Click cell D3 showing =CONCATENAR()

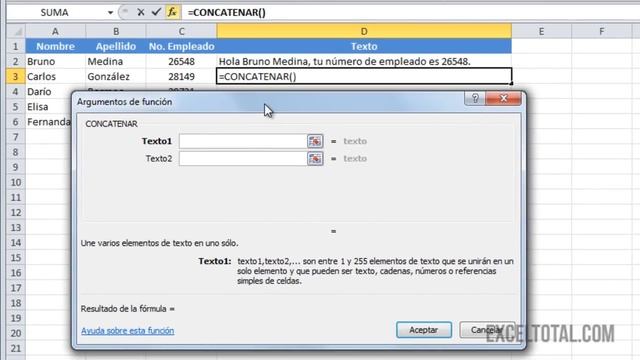[x=364, y=76]
